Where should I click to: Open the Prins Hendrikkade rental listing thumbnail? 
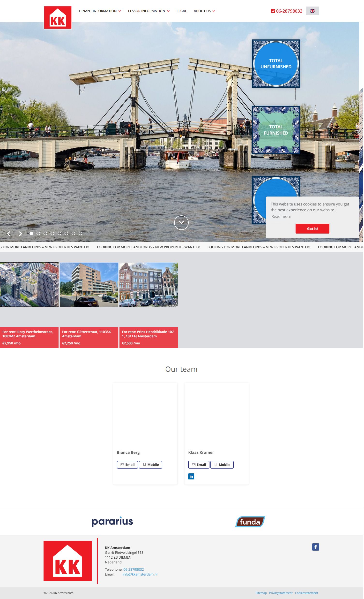point(149,285)
